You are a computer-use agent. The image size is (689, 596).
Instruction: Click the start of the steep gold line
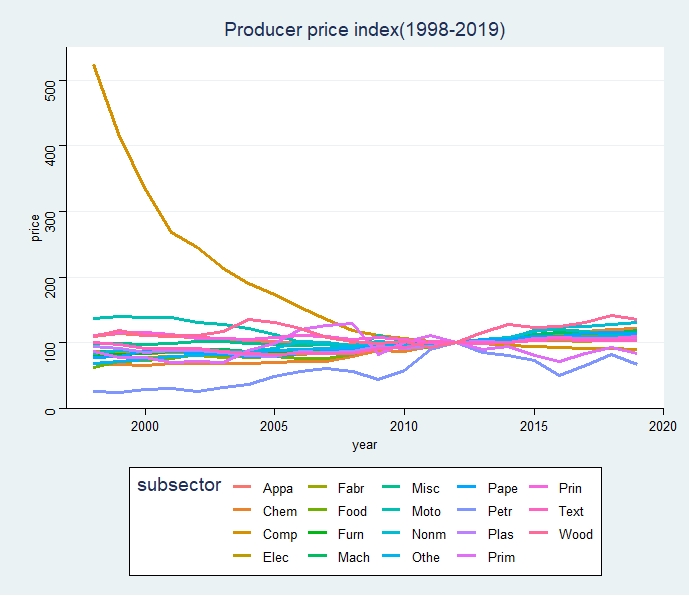93,65
